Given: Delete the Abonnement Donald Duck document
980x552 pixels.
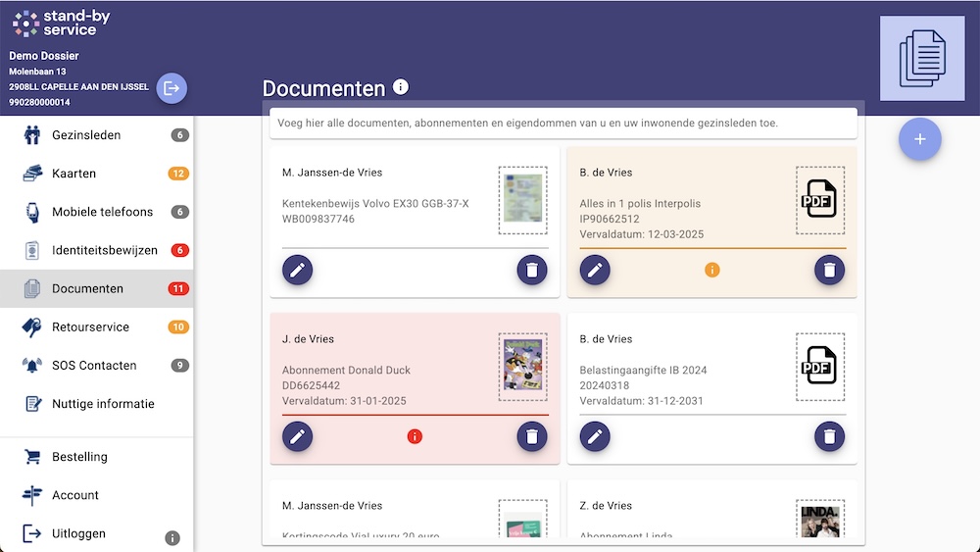Looking at the screenshot, I should point(532,436).
